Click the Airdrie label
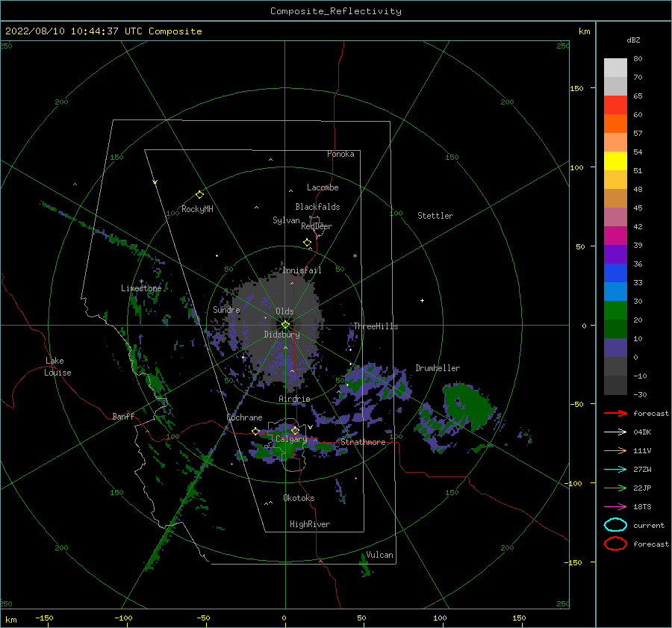Image resolution: width=672 pixels, height=628 pixels. [x=294, y=399]
